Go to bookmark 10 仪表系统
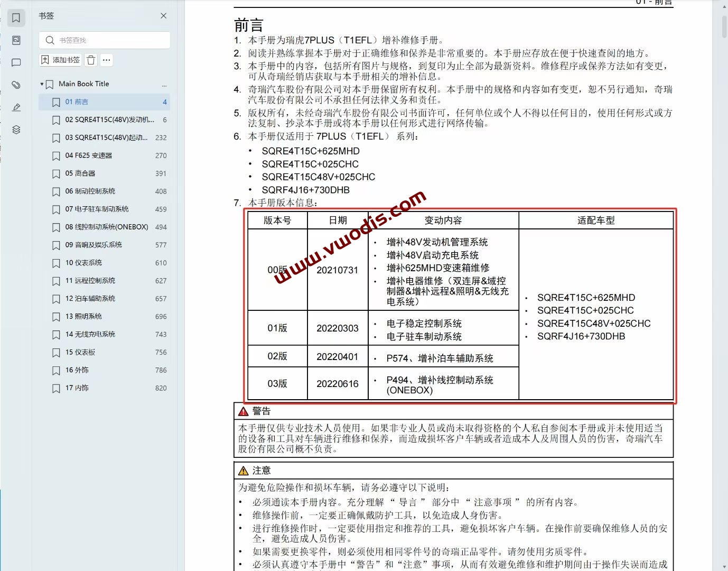This screenshot has width=728, height=571. [x=105, y=263]
